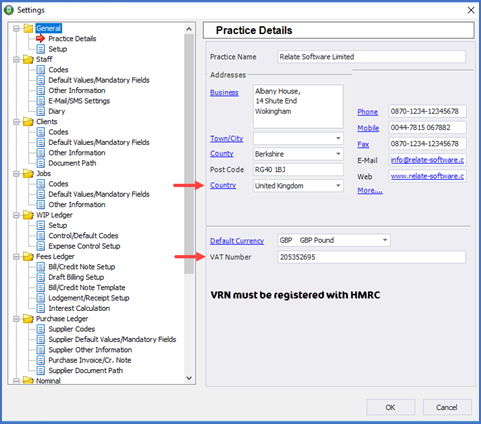Click the Phone link
Viewport: 481px width, 424px height.
(x=367, y=112)
